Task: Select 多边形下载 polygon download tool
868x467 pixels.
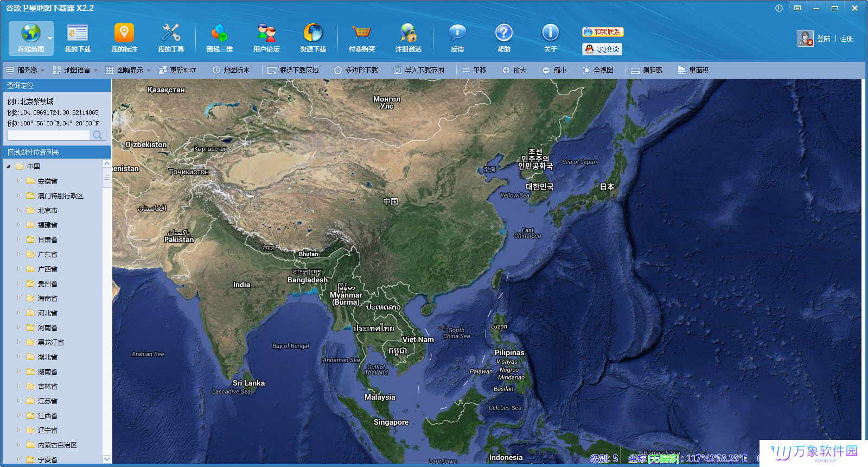Action: coord(356,70)
